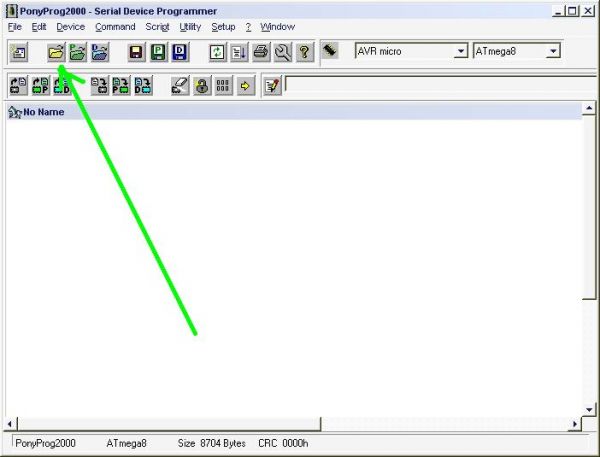The image size is (600, 457).
Task: Expand the AVR micro device family dropdown
Action: [460, 51]
